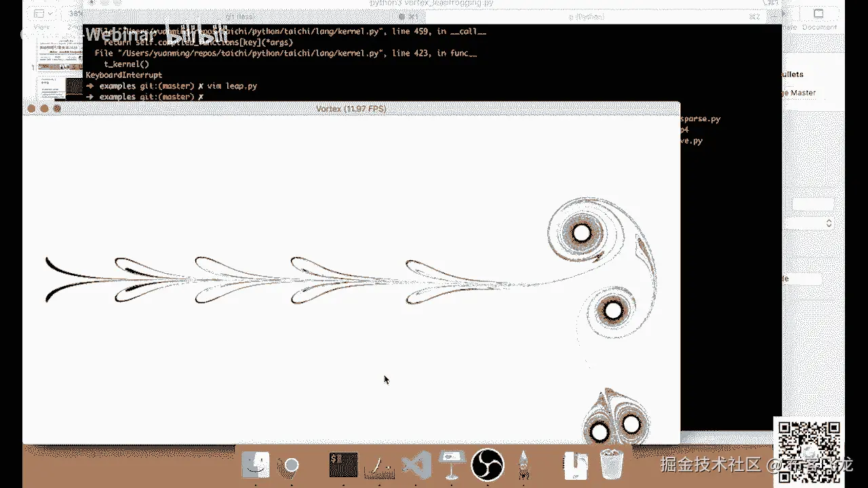Click the round icon next to Finder in the Dock
868x488 pixels.
click(292, 465)
